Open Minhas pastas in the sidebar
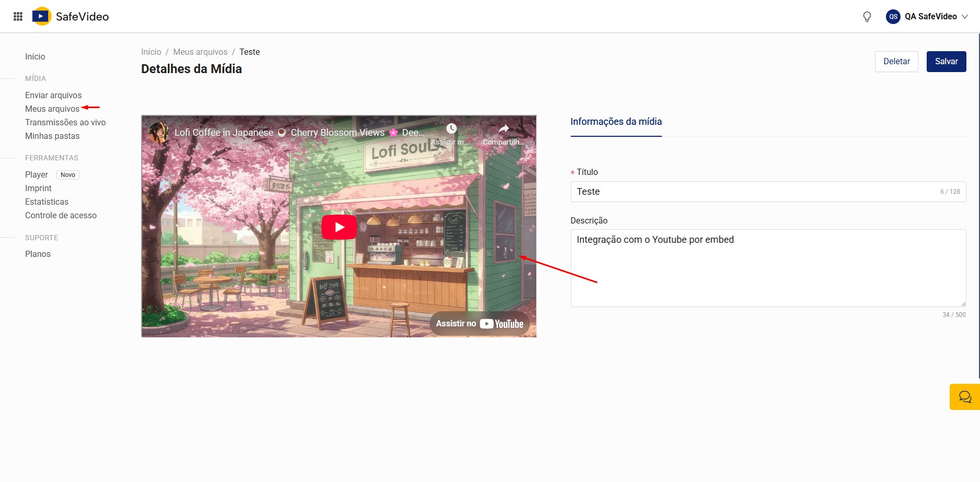Image resolution: width=980 pixels, height=482 pixels. pyautogui.click(x=52, y=136)
